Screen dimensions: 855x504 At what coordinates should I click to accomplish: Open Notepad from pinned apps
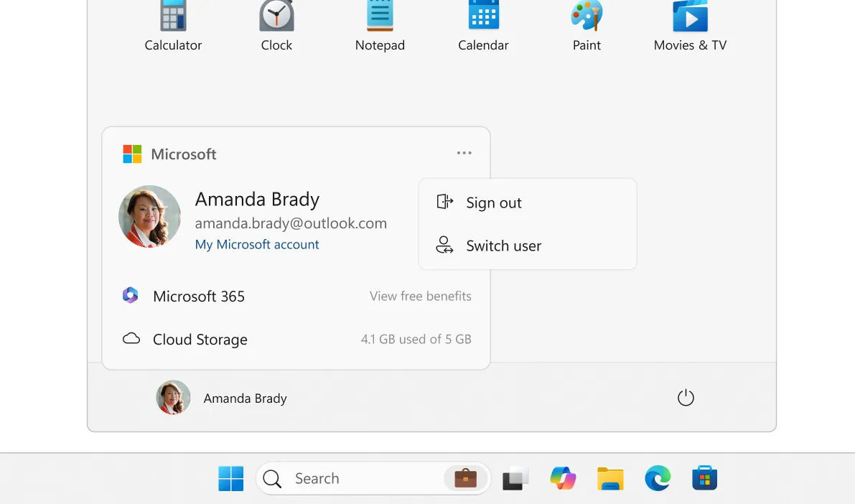coord(380,26)
